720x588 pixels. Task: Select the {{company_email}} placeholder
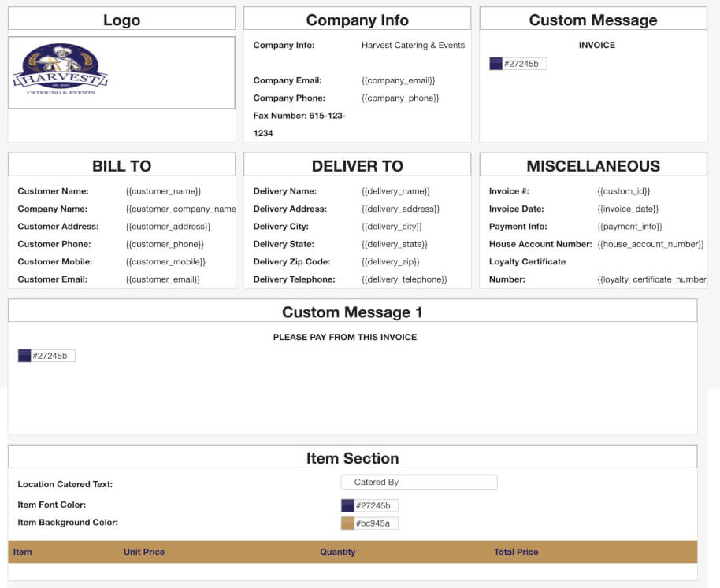398,80
